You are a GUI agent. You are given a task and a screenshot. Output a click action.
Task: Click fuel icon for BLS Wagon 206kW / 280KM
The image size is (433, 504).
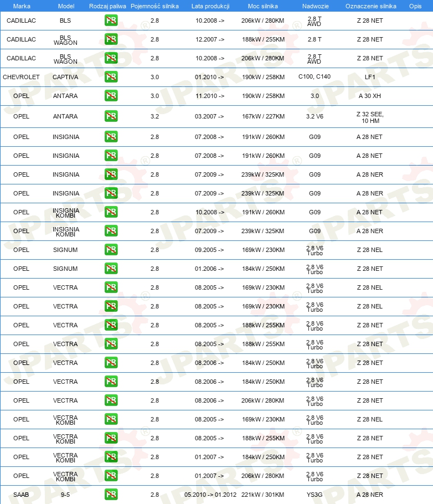(x=111, y=58)
